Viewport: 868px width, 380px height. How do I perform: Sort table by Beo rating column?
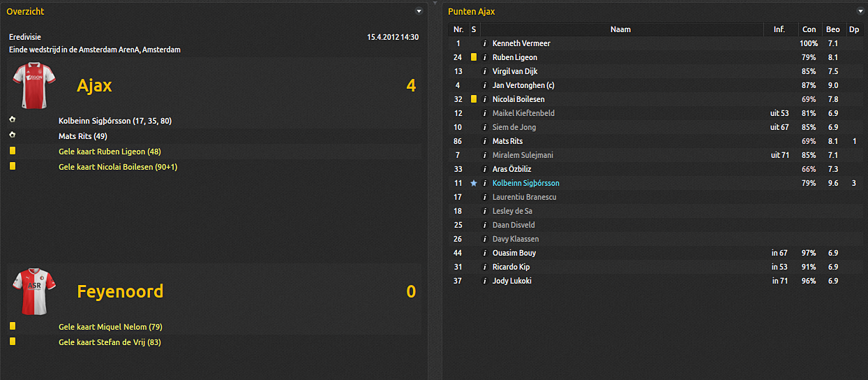coord(832,29)
